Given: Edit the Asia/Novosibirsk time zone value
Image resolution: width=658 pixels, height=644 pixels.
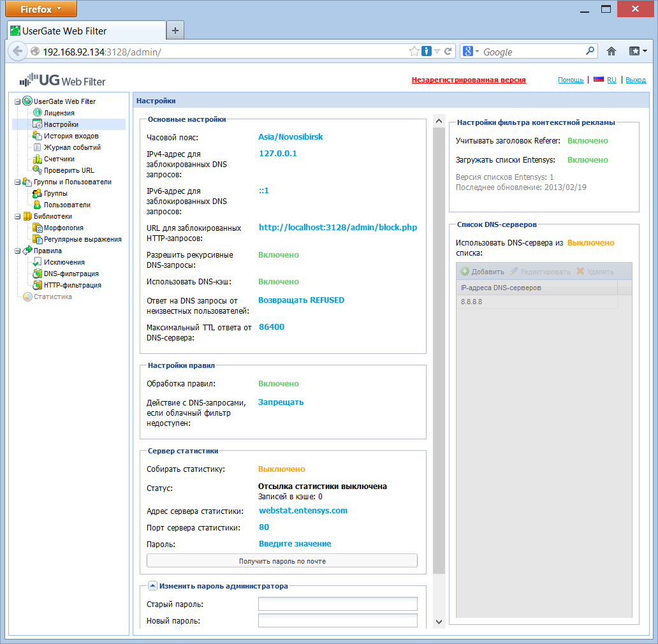Looking at the screenshot, I should coord(290,137).
